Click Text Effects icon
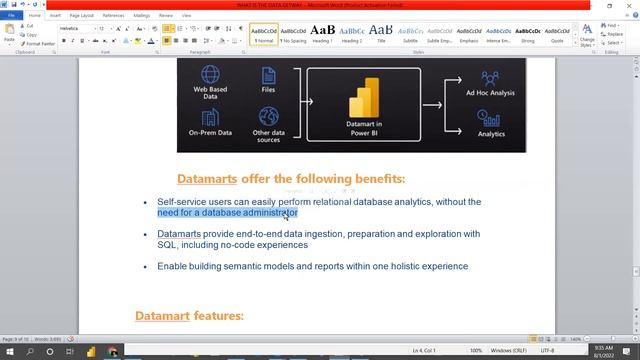This screenshot has width=640, height=360. click(x=126, y=41)
